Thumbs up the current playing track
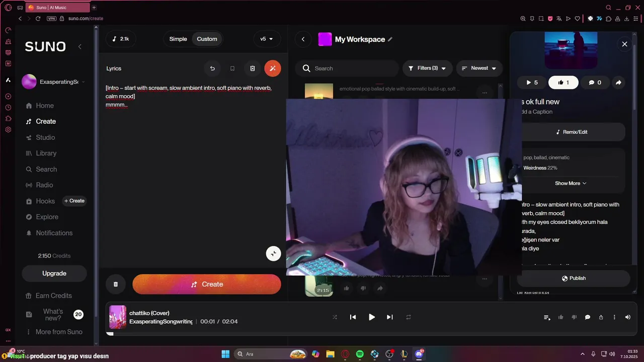 click(560, 317)
